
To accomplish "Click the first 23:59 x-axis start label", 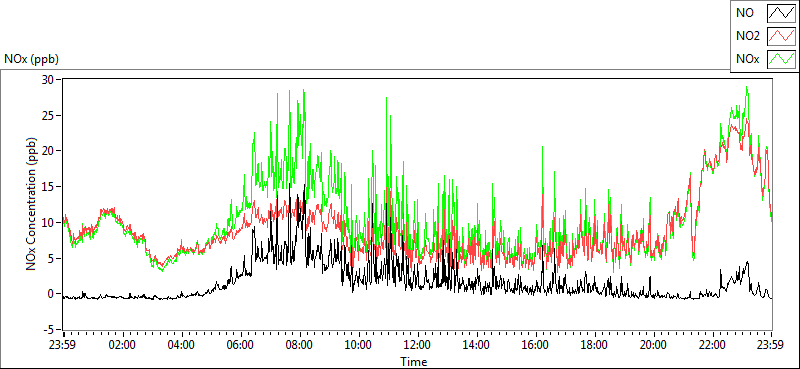I will point(63,344).
